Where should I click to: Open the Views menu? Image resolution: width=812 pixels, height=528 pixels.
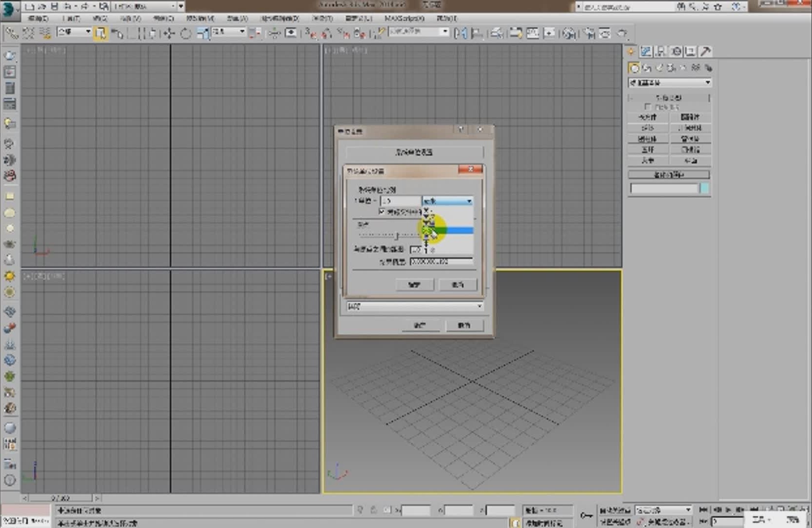[x=131, y=18]
